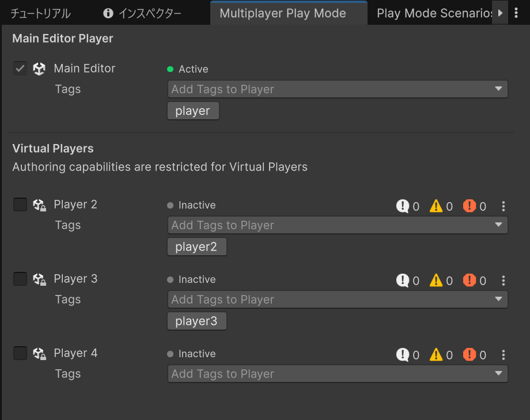Open the インスペクター tab
Screen dimensions: 530x420
[142, 13]
